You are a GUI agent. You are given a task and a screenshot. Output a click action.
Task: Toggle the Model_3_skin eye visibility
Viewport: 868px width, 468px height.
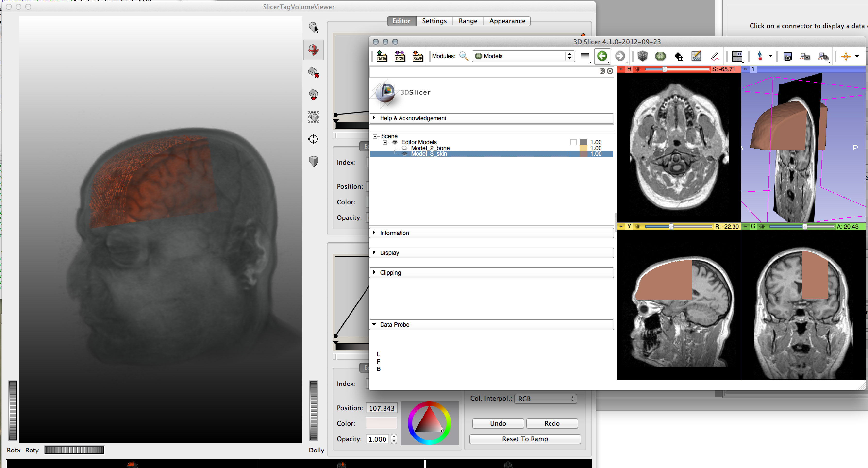tap(404, 154)
